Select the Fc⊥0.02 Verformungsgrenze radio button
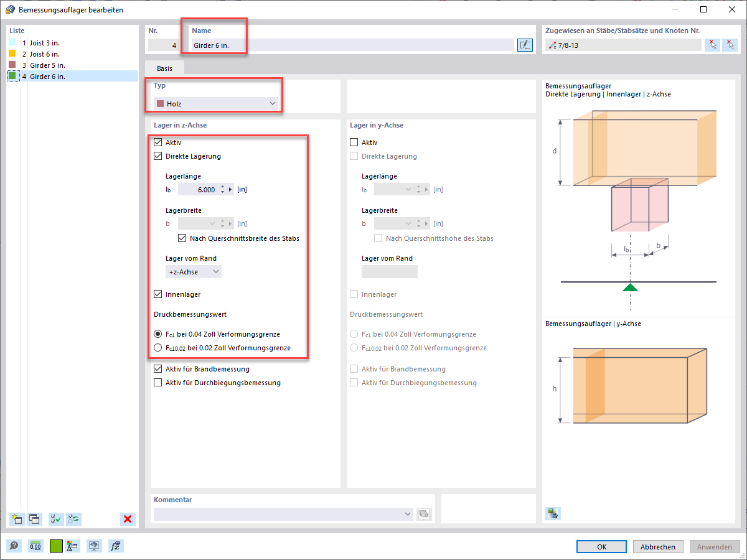This screenshot has height=560, width=747. [x=157, y=348]
